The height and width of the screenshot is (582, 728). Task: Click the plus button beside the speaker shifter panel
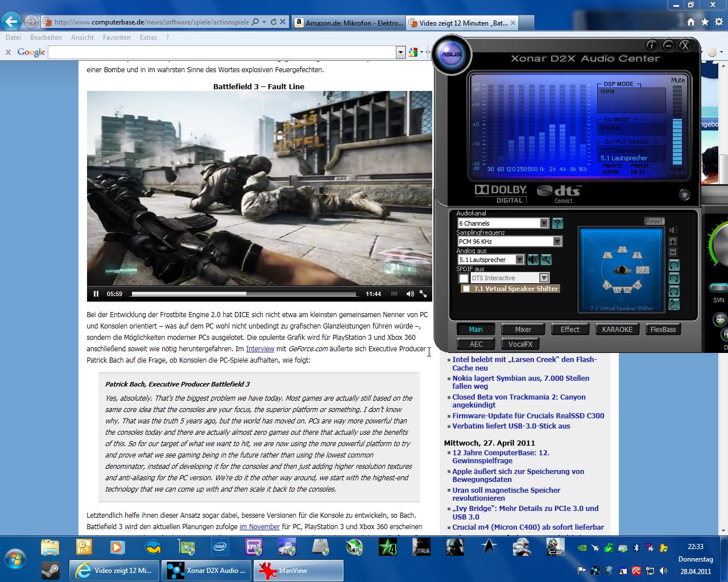673,242
